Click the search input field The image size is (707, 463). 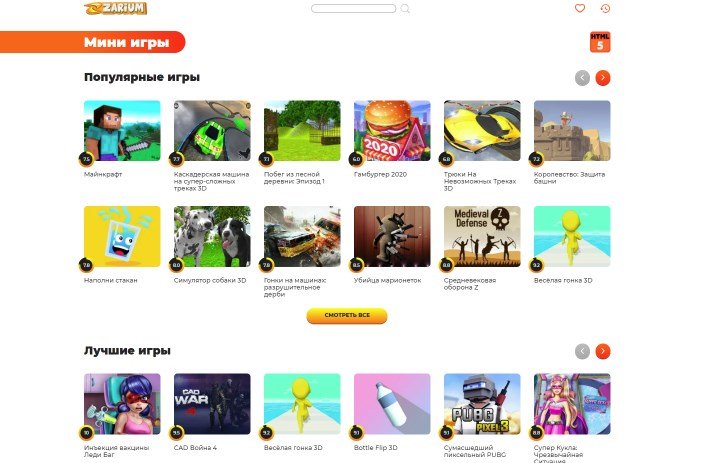(x=354, y=9)
